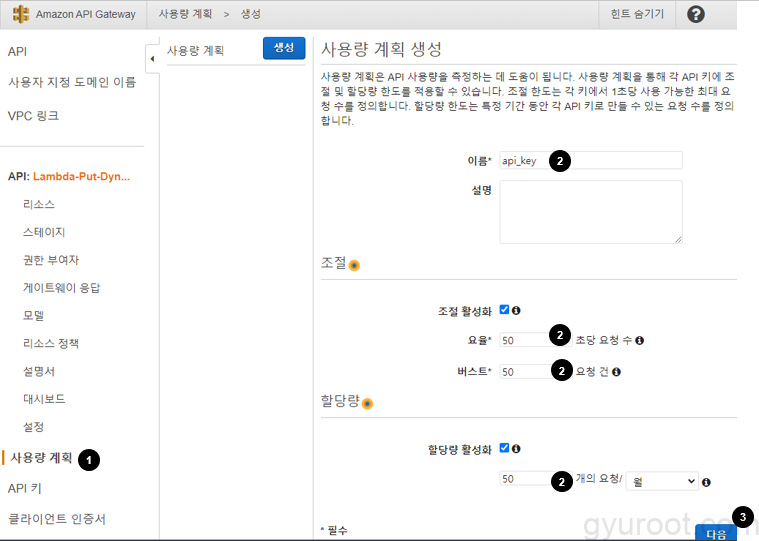The image size is (759, 541).
Task: Click the 다음 button
Action: pos(716,532)
